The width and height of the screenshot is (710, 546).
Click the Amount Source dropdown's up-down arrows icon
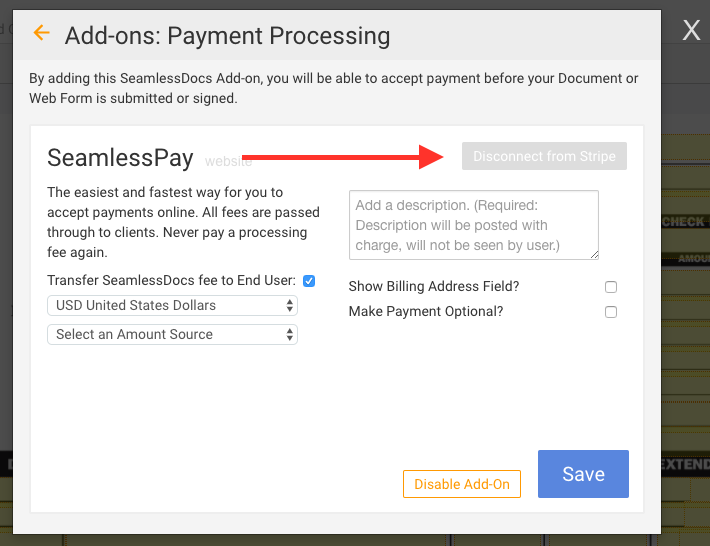click(289, 335)
